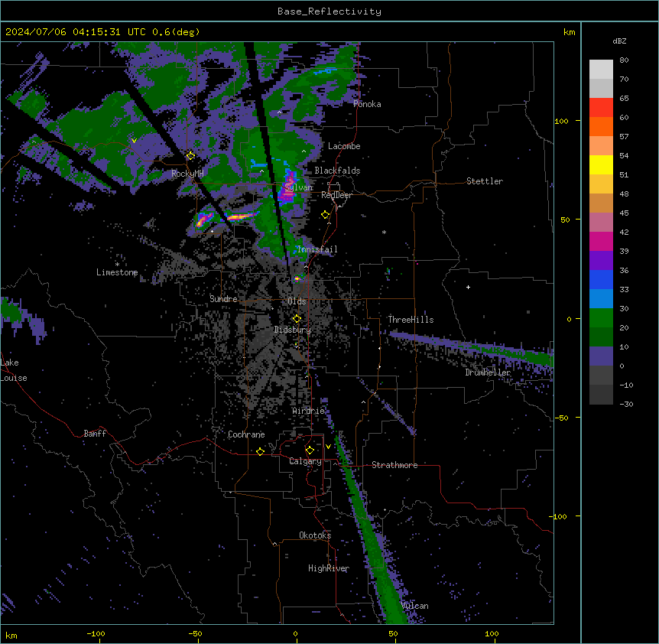
Task: Click the Vulcan label
Action: tap(415, 606)
